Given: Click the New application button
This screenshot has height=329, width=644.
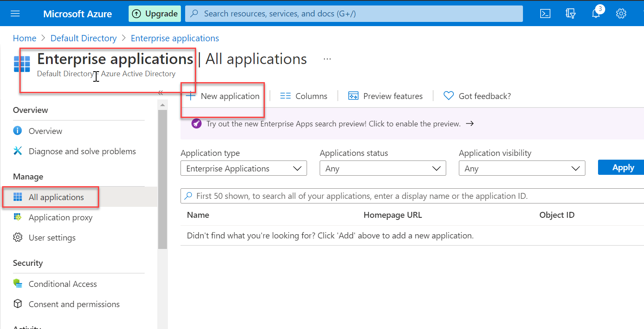Looking at the screenshot, I should 222,96.
